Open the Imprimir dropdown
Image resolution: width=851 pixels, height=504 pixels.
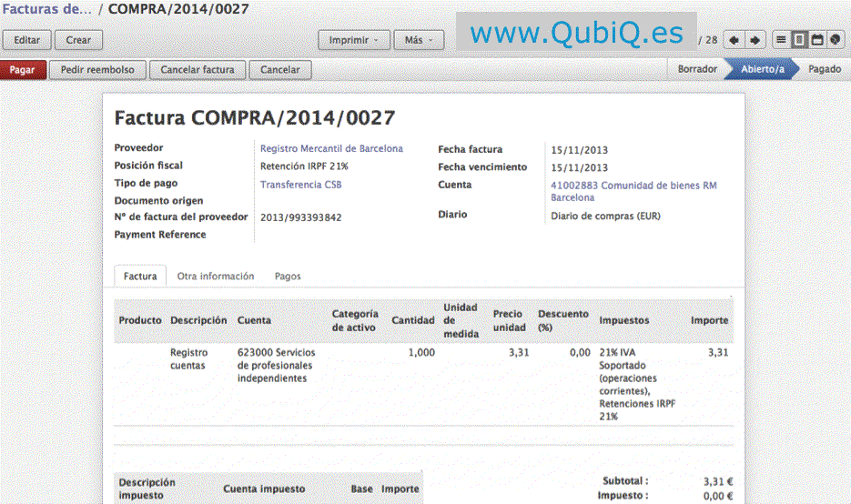[353, 40]
